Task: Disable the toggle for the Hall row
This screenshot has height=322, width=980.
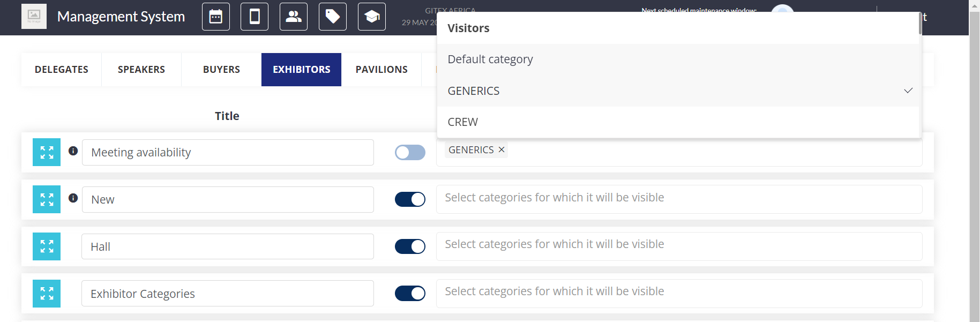Action: (x=410, y=246)
